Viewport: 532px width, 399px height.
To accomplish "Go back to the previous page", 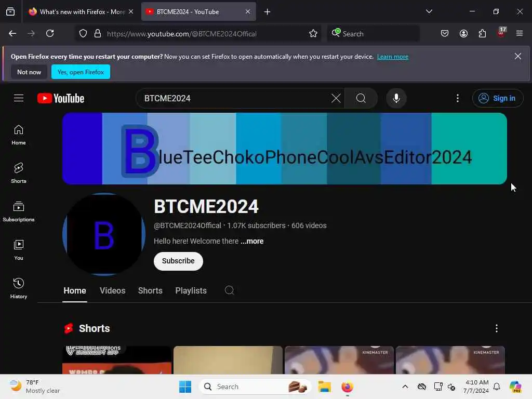I will click(x=12, y=33).
